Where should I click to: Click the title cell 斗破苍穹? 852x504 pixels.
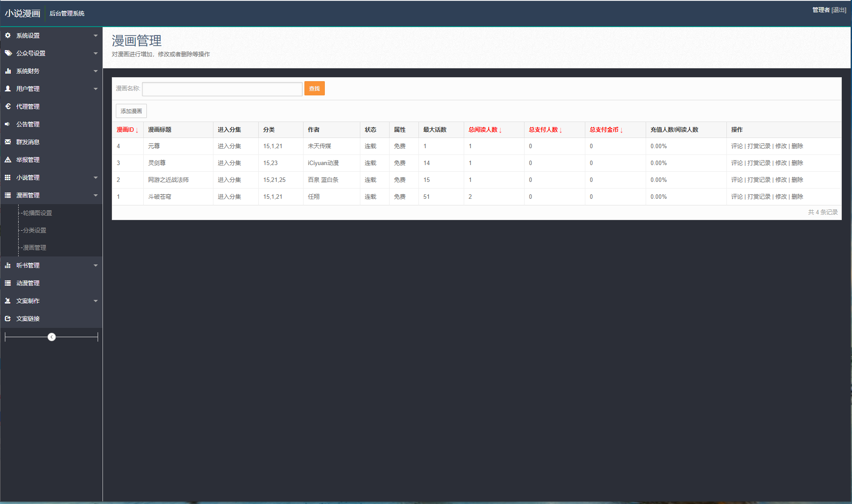click(x=160, y=197)
